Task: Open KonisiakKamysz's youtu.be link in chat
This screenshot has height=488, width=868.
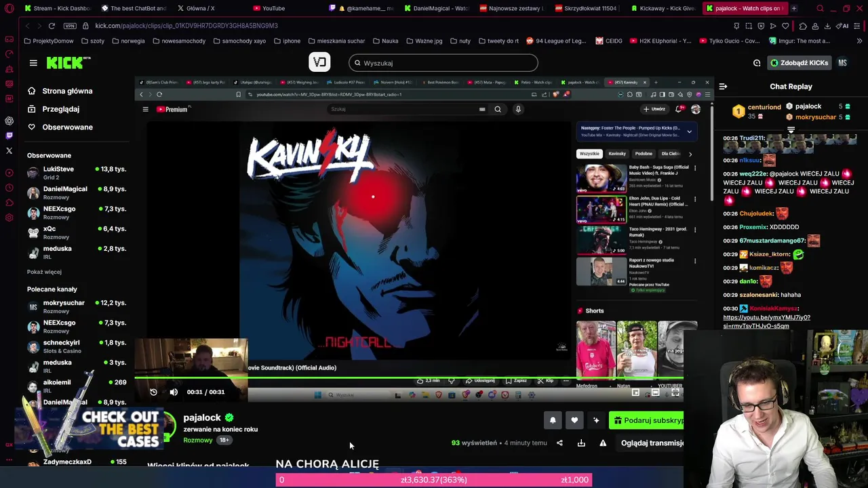Action: pos(766,321)
